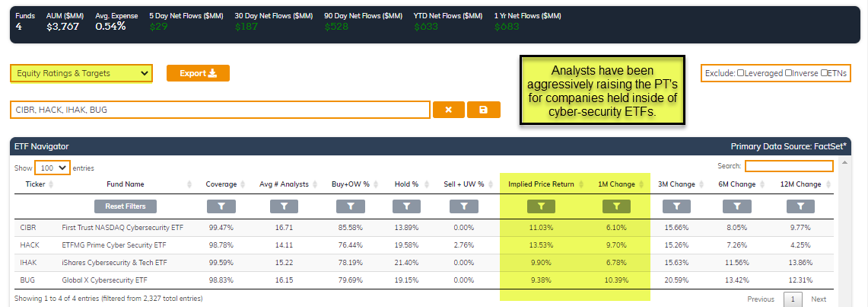Save the ticker list with disk icon
This screenshot has height=307, width=868.
point(483,110)
